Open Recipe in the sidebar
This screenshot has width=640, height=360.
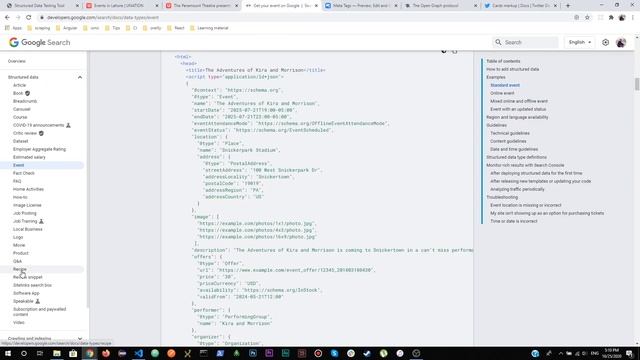tap(20, 269)
